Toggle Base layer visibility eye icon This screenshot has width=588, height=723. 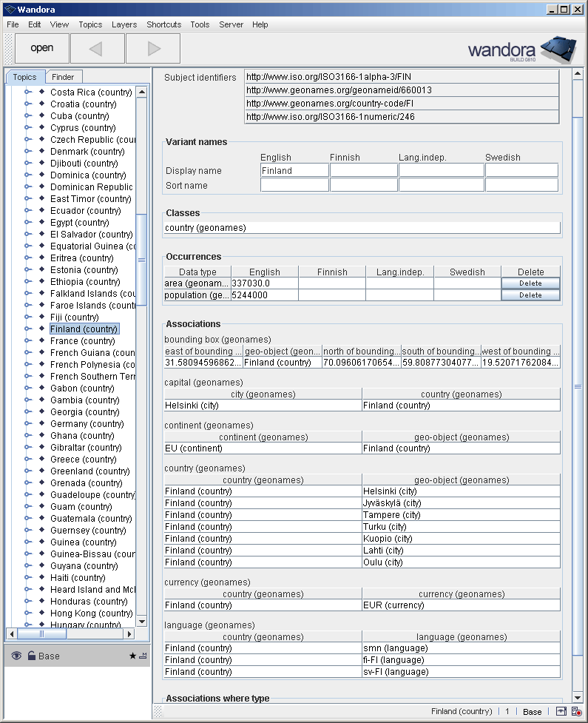tap(16, 656)
